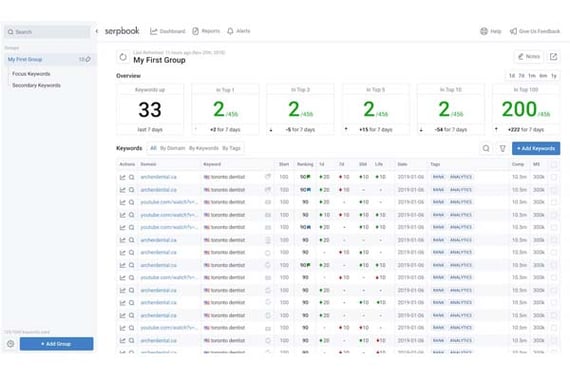Click the + Add Keywords button

tap(536, 148)
